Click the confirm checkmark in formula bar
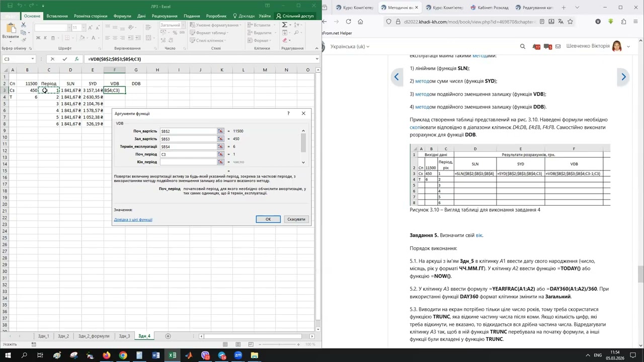644x362 pixels. 64,59
